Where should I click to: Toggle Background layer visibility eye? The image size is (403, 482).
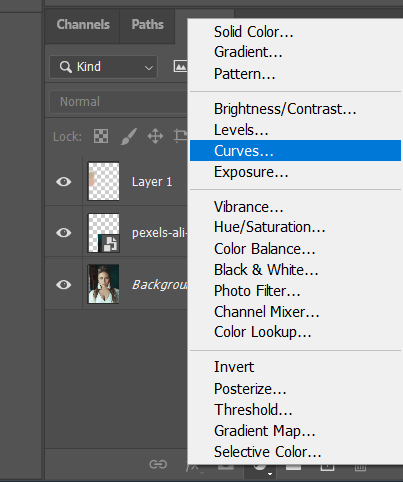click(x=64, y=285)
